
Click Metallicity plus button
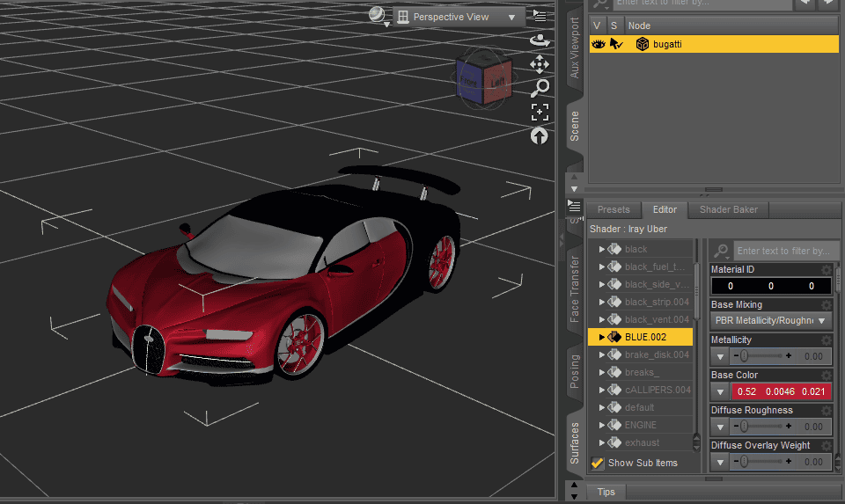click(x=789, y=356)
